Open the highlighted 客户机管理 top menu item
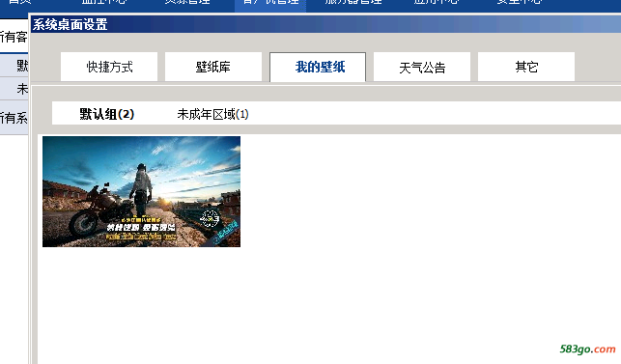The image size is (621, 364). coord(270,3)
